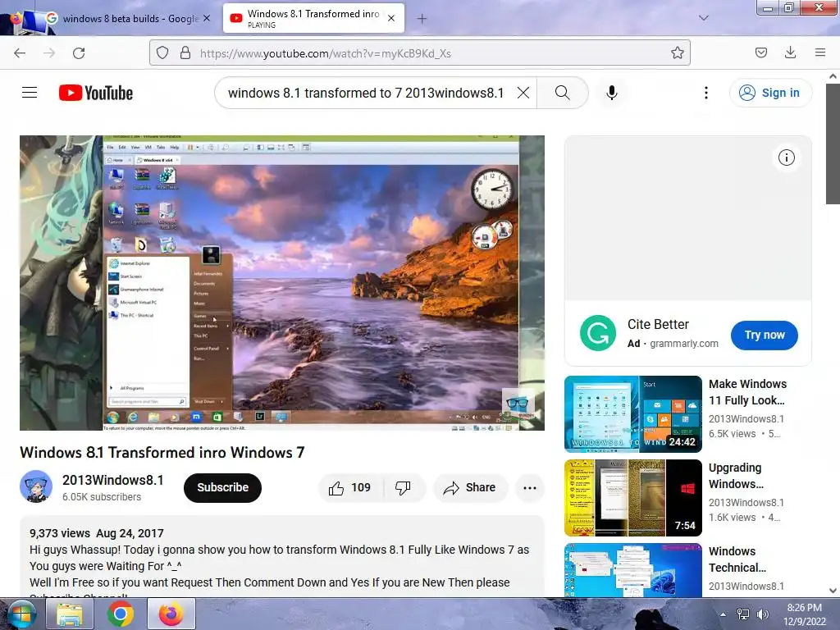Open the Windows Technical video thumbnail

pyautogui.click(x=632, y=570)
